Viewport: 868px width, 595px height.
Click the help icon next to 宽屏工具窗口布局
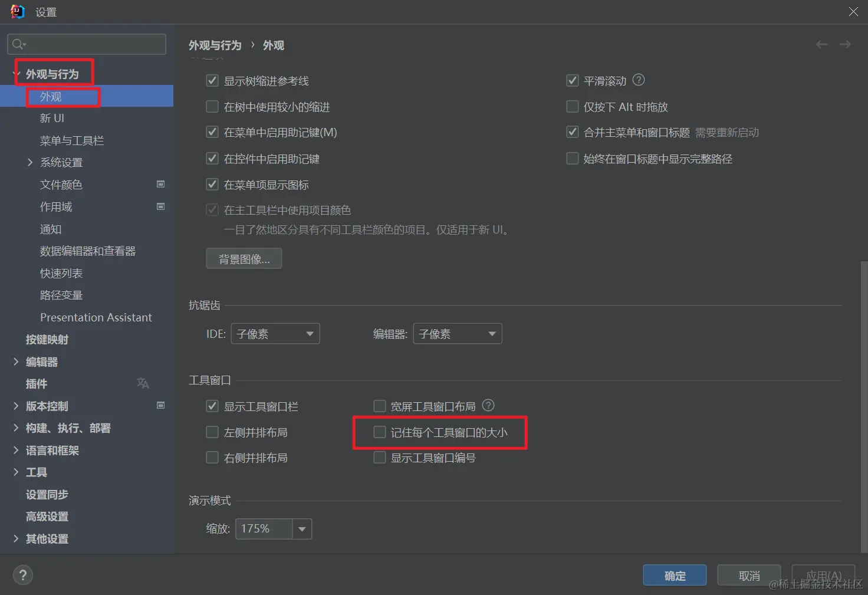[488, 405]
